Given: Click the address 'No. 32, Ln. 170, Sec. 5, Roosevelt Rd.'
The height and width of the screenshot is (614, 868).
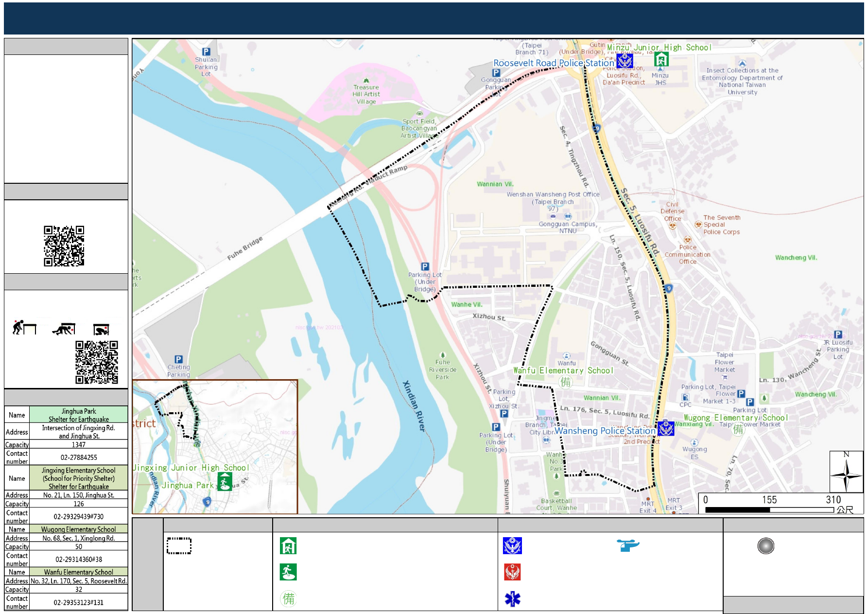Looking at the screenshot, I should point(79,580).
